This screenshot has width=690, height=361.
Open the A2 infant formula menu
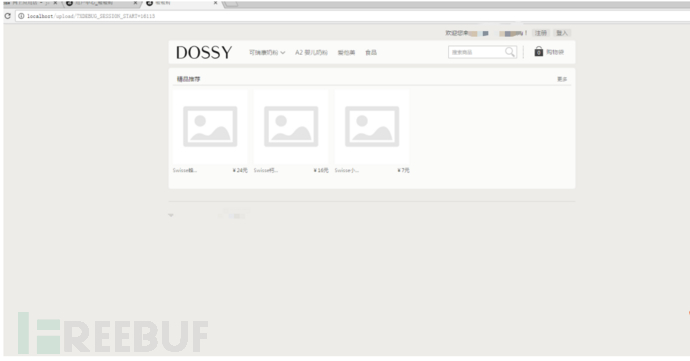pos(311,52)
